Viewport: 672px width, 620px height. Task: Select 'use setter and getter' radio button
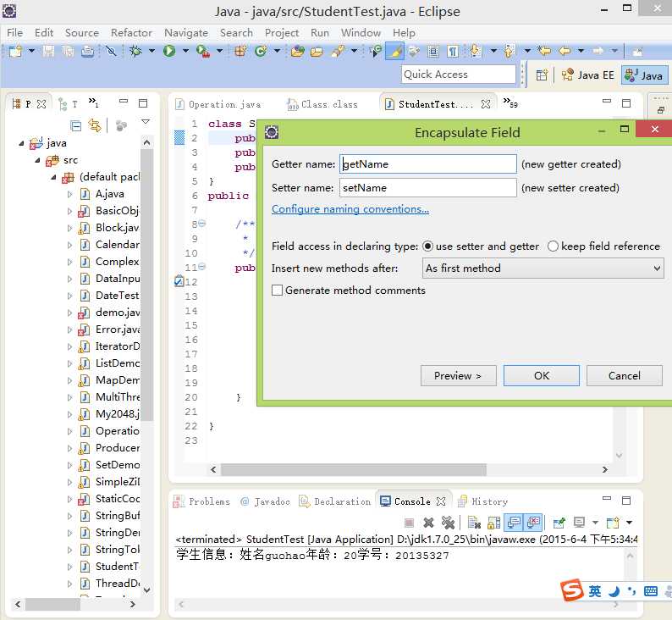427,246
